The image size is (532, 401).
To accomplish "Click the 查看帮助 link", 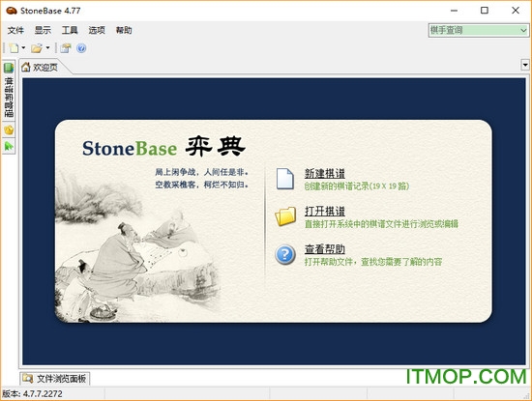I will [325, 249].
